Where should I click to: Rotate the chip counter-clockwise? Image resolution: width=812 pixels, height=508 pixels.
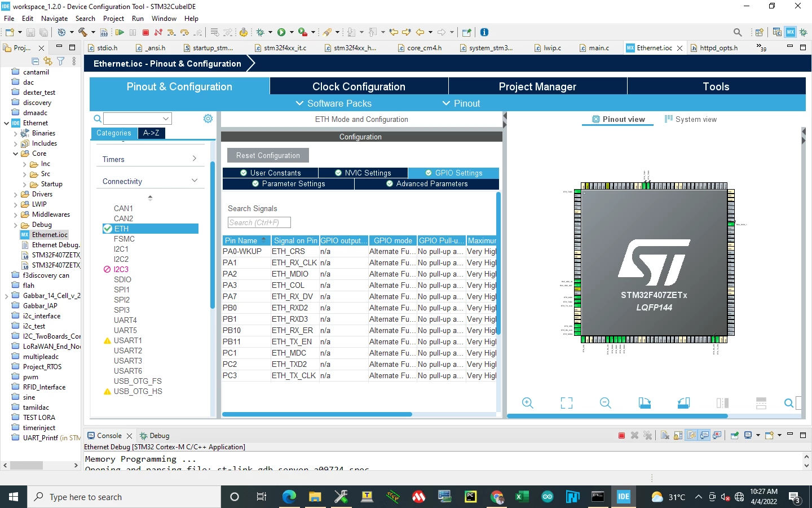[x=683, y=403]
